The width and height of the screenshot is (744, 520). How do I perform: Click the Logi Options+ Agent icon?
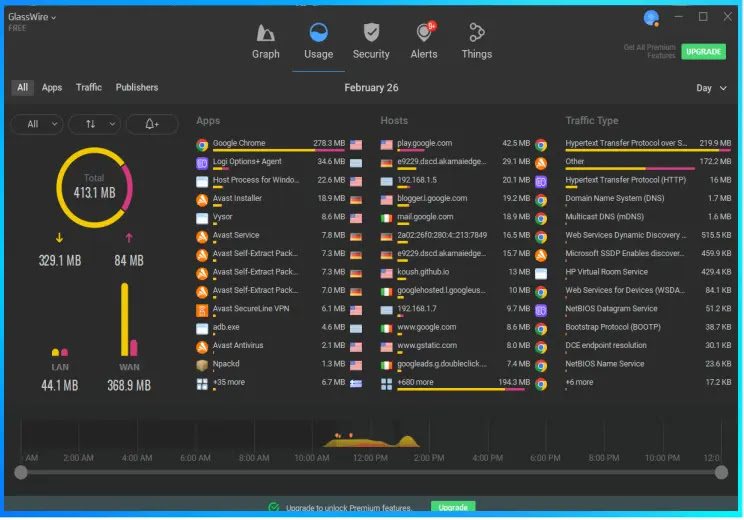202,163
